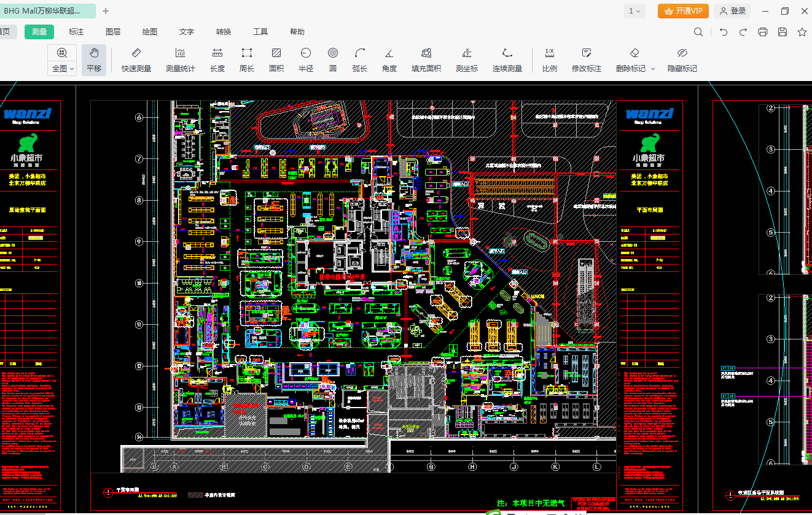Open the page number 1 dropdown
Viewport: 812px width, 515px height.
click(x=634, y=11)
